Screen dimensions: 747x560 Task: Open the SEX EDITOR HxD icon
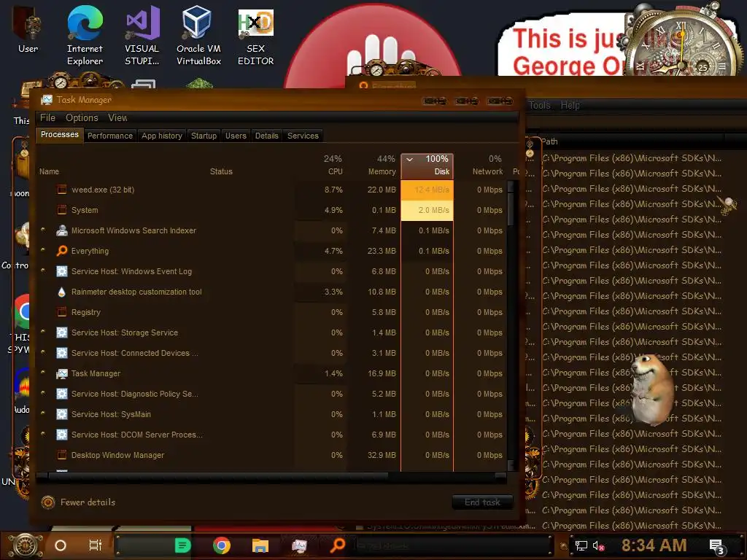pyautogui.click(x=256, y=36)
